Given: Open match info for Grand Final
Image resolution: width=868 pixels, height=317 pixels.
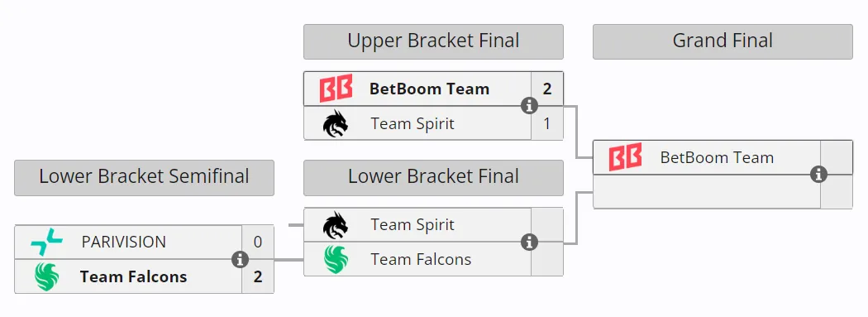Looking at the screenshot, I should coord(818,175).
